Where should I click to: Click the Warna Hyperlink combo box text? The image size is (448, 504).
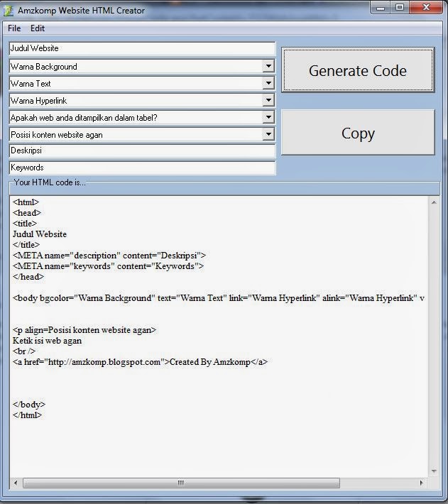point(38,101)
